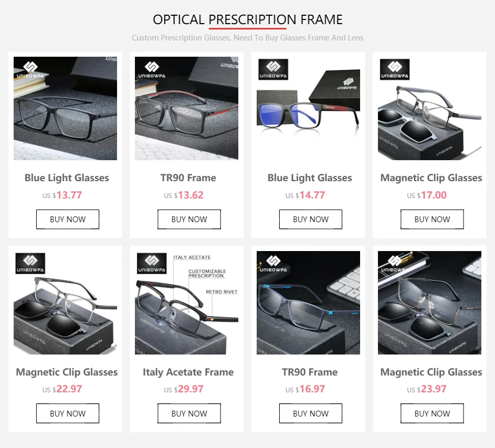Viewport: 495px width, 448px height.
Task: Open the blue TR90 Frame image with keyboard
Action: pos(308,303)
